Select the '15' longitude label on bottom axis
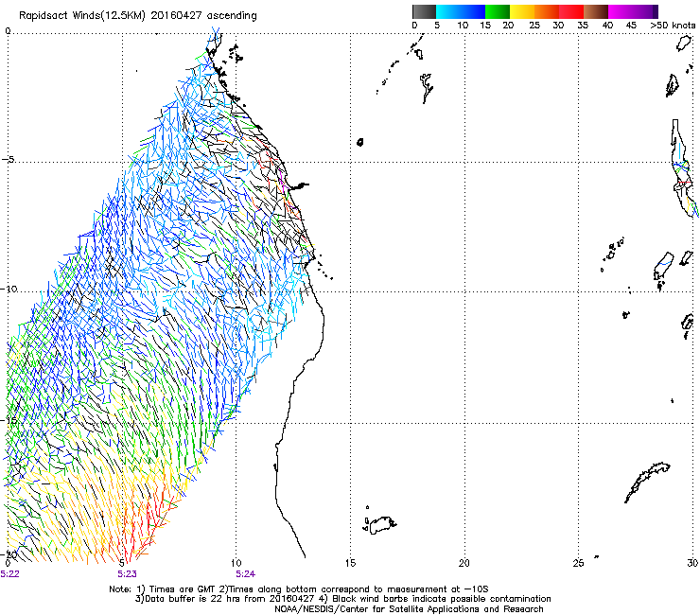700x615 pixels. click(350, 563)
